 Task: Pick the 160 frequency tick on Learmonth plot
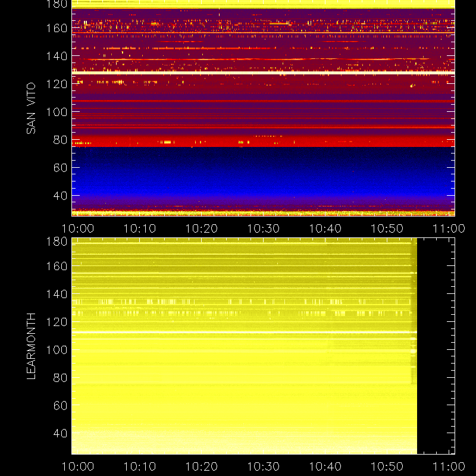pyautogui.click(x=57, y=266)
